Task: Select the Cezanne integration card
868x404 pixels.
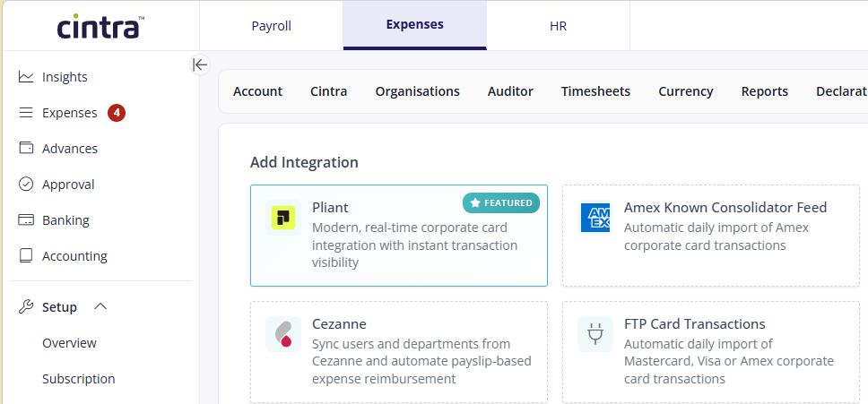Action: 398,352
